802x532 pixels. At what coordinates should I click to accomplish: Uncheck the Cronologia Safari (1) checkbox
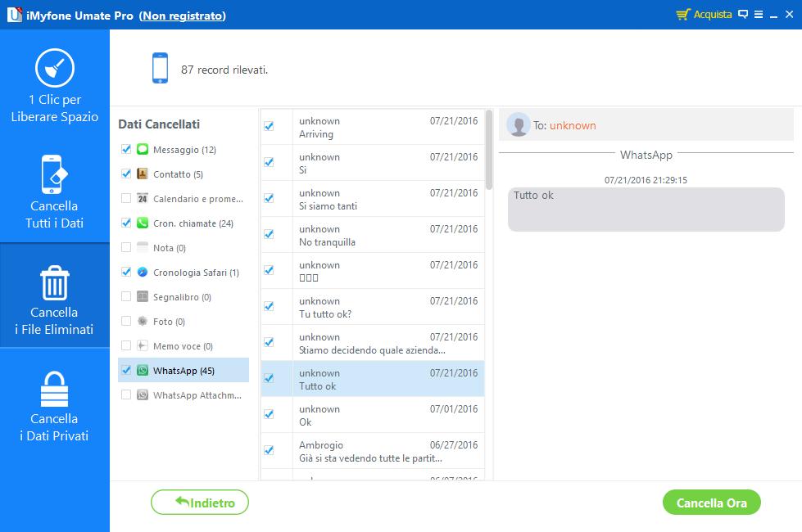126,272
